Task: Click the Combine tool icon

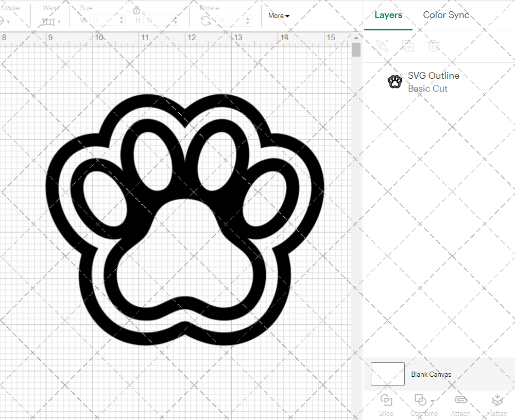Action: [x=421, y=400]
